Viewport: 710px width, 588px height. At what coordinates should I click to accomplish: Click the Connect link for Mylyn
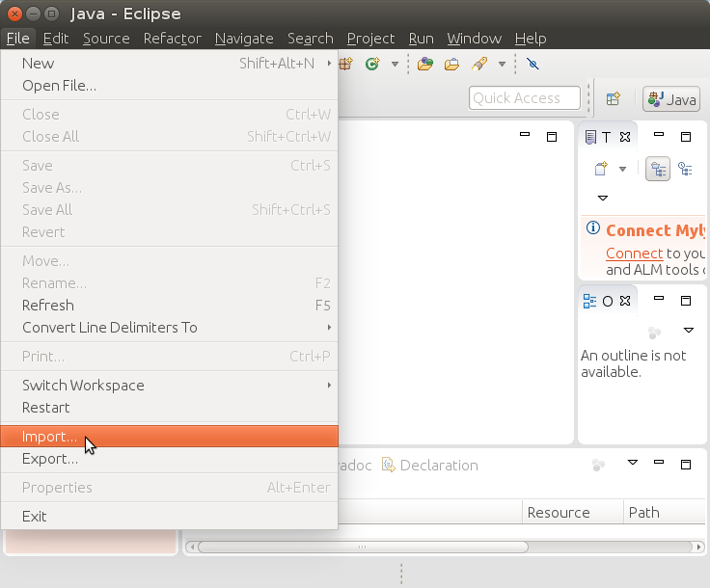[634, 254]
